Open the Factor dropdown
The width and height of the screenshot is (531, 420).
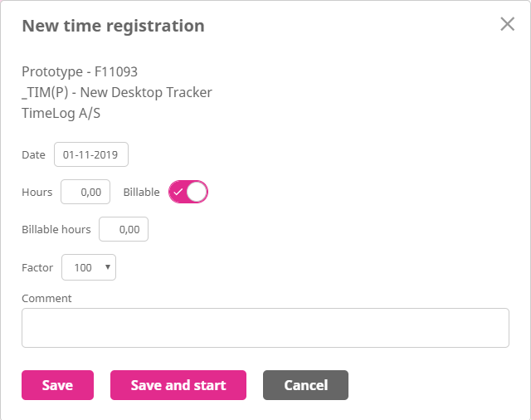tap(89, 267)
